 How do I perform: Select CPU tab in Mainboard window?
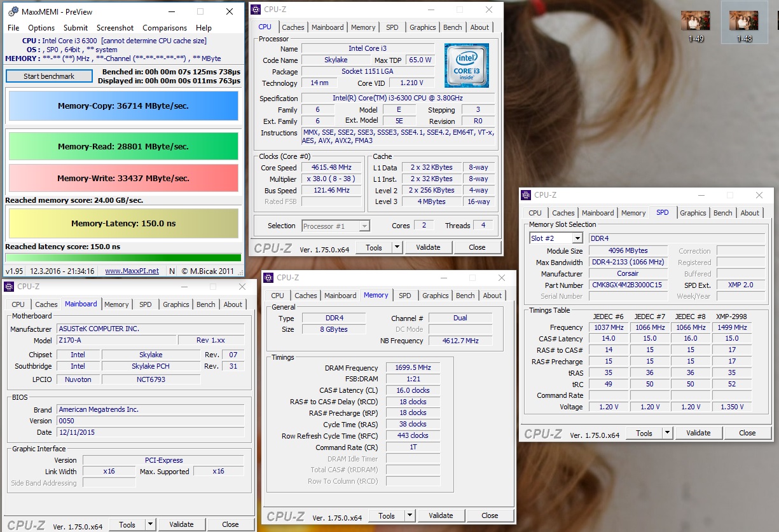pyautogui.click(x=18, y=304)
